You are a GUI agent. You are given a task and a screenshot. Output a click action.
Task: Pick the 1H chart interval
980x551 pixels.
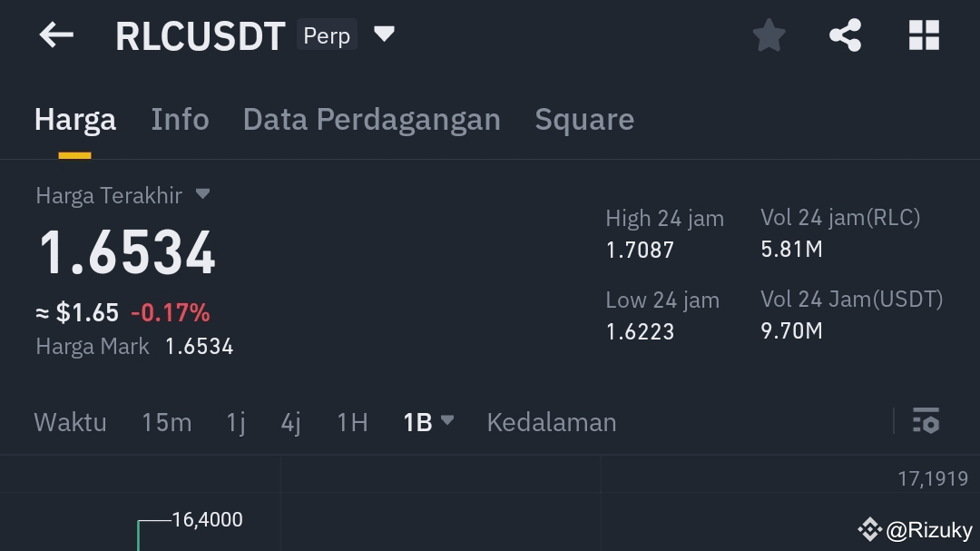352,422
